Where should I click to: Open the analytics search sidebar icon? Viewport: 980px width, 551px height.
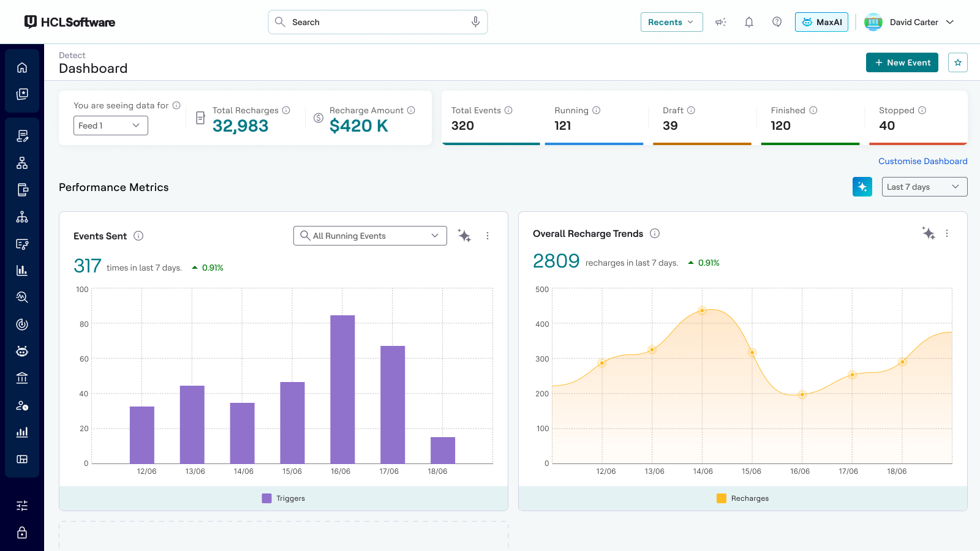pyautogui.click(x=22, y=298)
